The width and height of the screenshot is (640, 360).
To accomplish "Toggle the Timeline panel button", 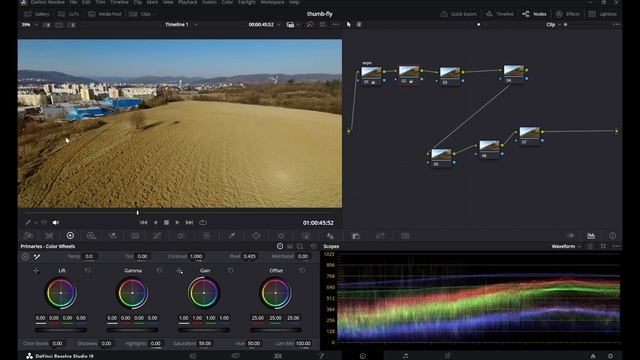I will click(500, 14).
